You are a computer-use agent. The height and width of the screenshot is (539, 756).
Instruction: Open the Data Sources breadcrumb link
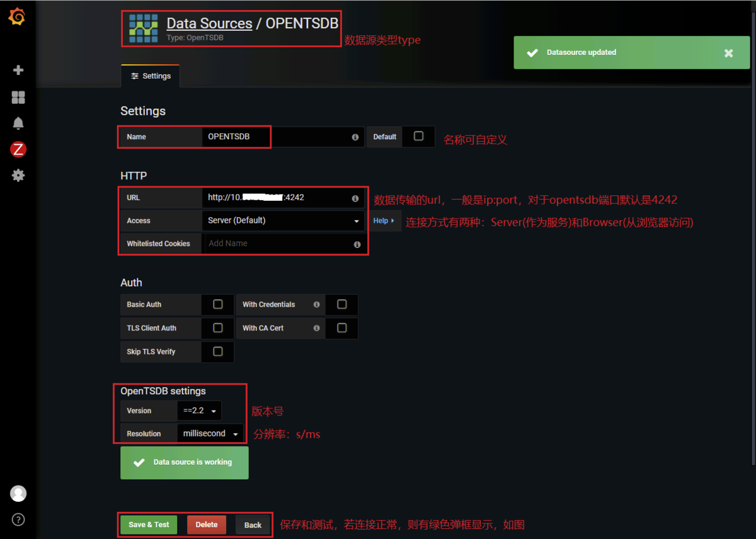click(209, 23)
